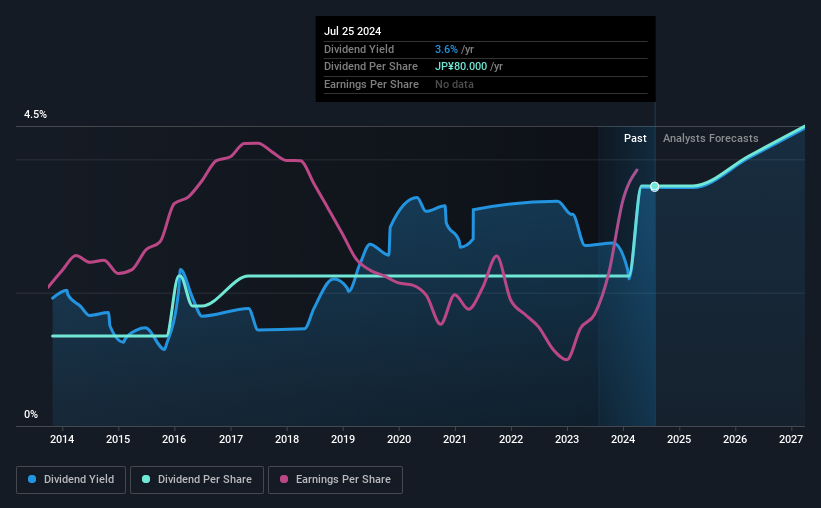This screenshot has width=821, height=508.
Task: Click the 2018 x-axis label
Action: click(x=287, y=439)
